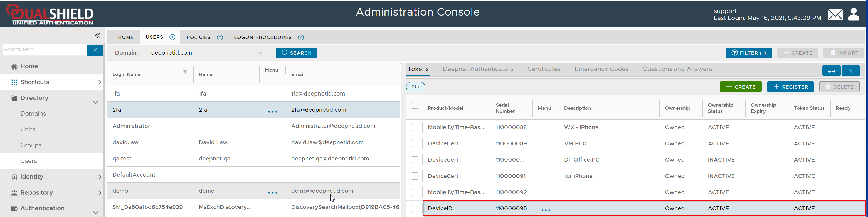Screen dimensions: 868x217
Task: Click into the Search Menu field
Action: pyautogui.click(x=44, y=50)
